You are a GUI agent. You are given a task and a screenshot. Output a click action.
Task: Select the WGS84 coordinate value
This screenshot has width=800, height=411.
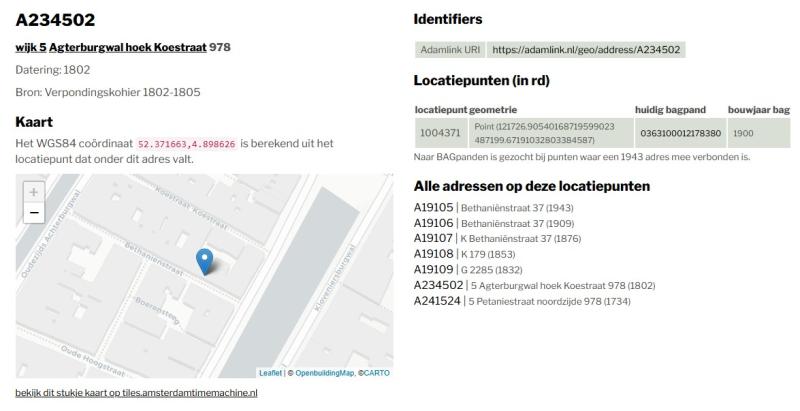(x=187, y=144)
